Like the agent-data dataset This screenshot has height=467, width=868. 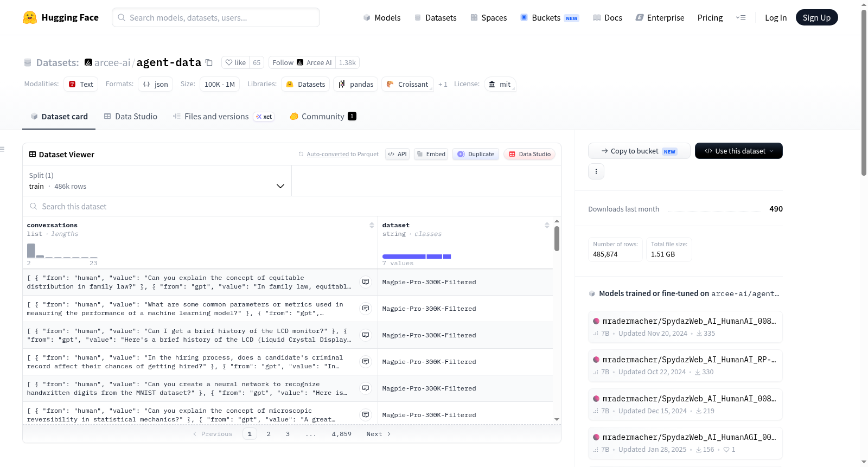pos(236,62)
